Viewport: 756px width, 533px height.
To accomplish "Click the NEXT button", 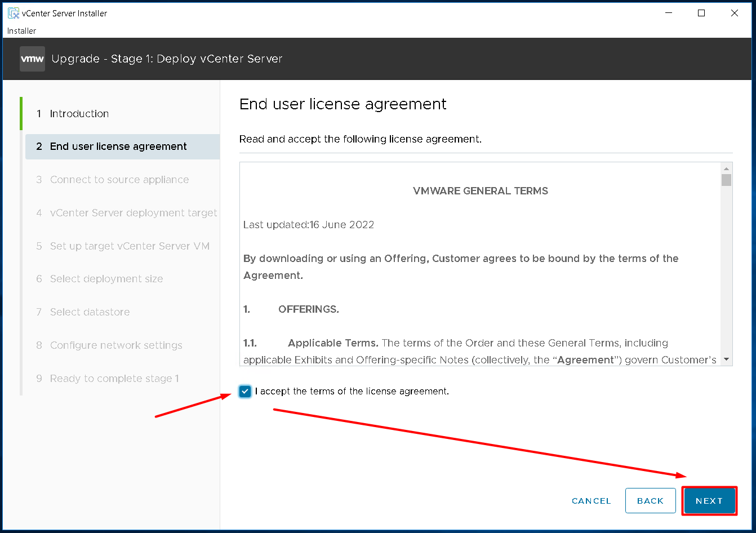I will pos(709,501).
